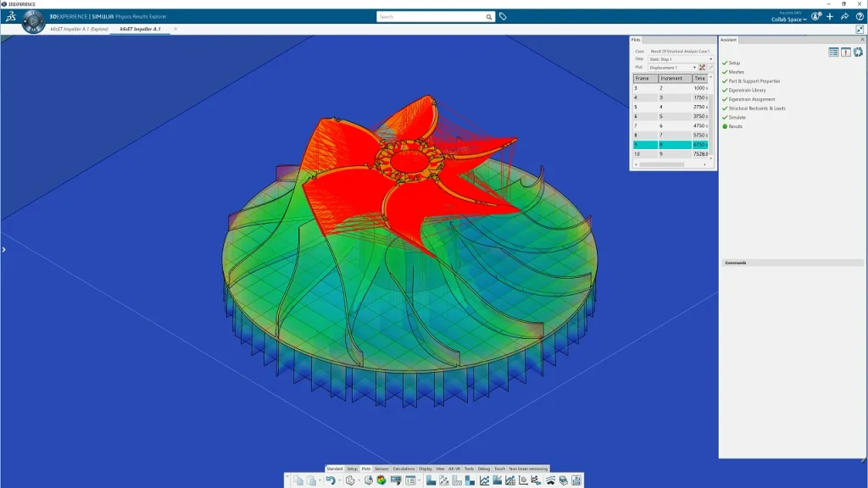Click the tag icon beside search bar
868x488 pixels.
point(503,16)
